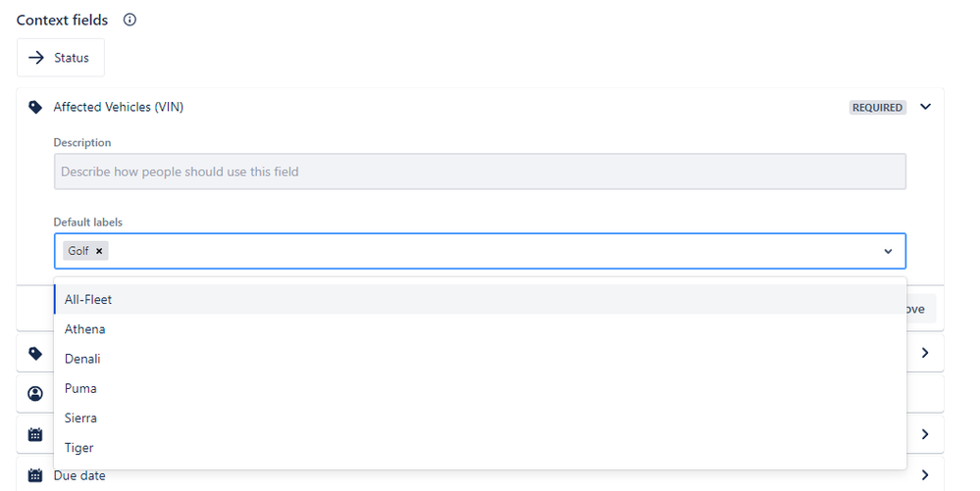Expand the second label field chevron
980x491 pixels.
click(x=926, y=353)
